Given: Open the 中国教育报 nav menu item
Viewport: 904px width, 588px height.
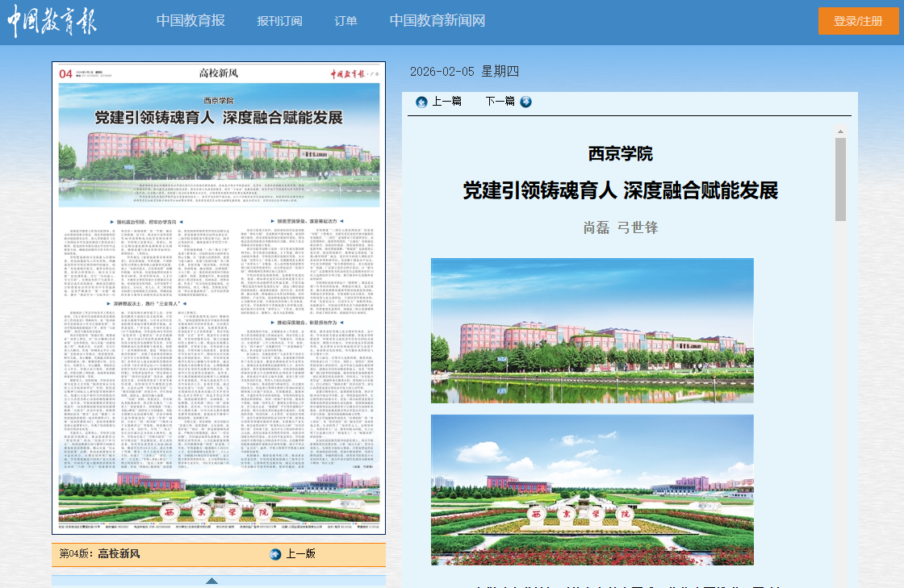Looking at the screenshot, I should click(x=190, y=21).
